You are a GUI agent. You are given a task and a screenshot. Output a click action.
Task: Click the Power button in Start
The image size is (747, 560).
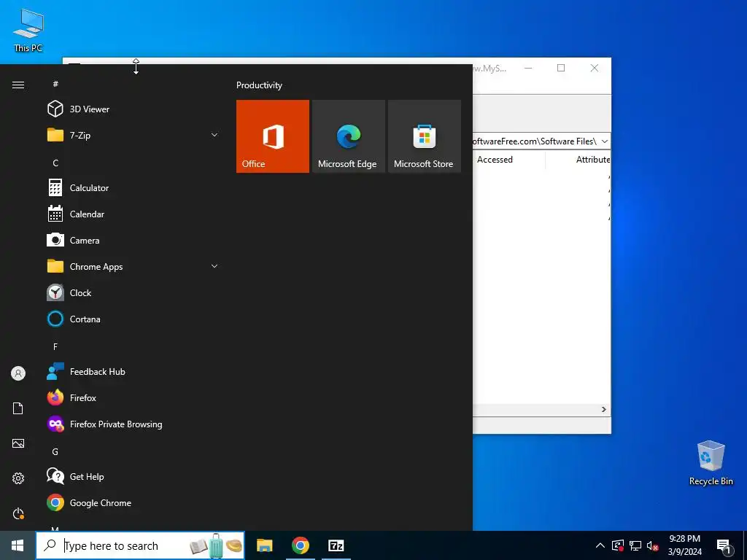point(18,513)
